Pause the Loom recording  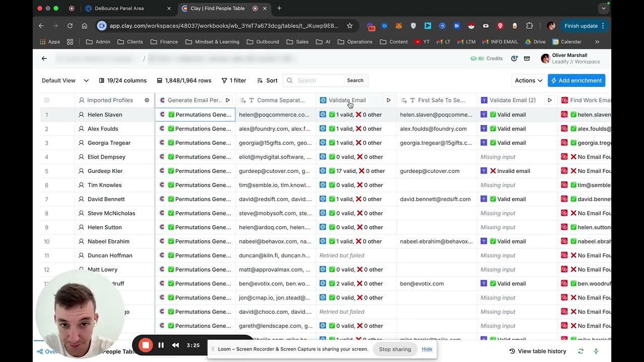(161, 345)
